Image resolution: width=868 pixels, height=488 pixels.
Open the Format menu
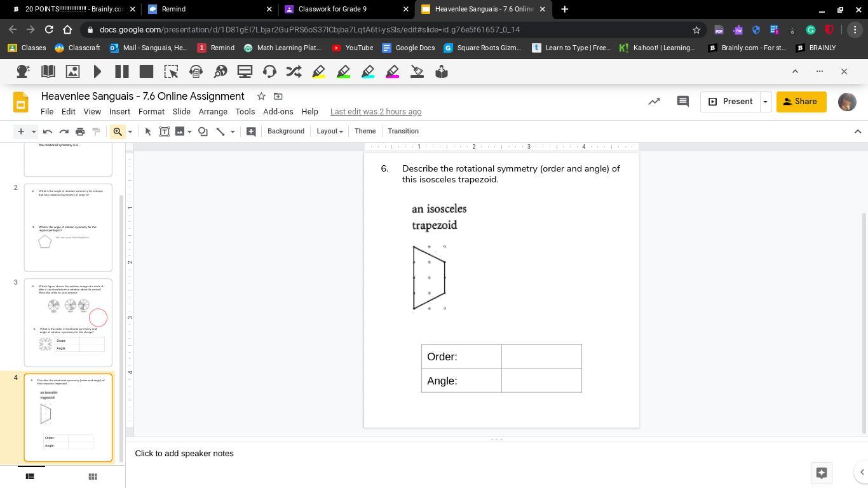tap(151, 112)
